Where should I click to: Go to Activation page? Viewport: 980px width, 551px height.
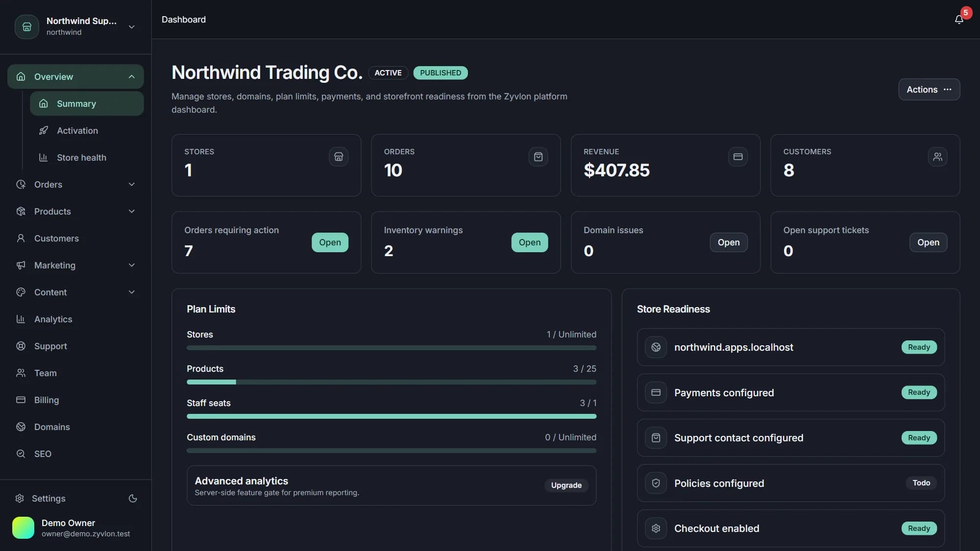pyautogui.click(x=87, y=130)
